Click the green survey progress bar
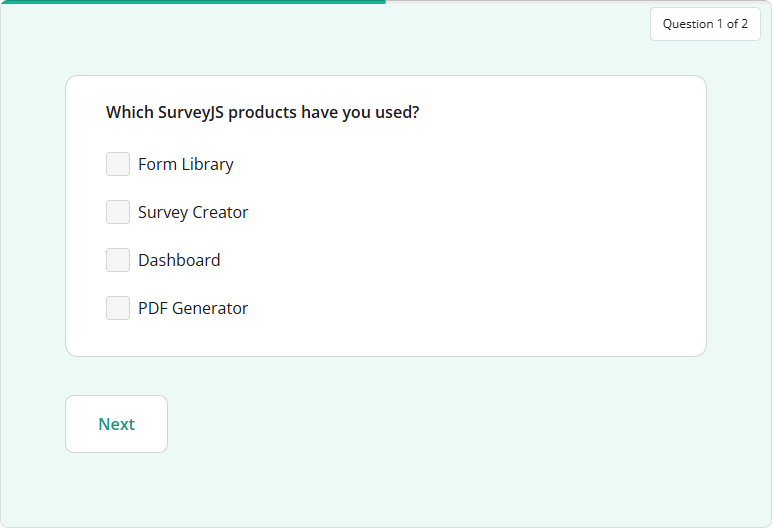This screenshot has width=772, height=528. click(x=193, y=2)
